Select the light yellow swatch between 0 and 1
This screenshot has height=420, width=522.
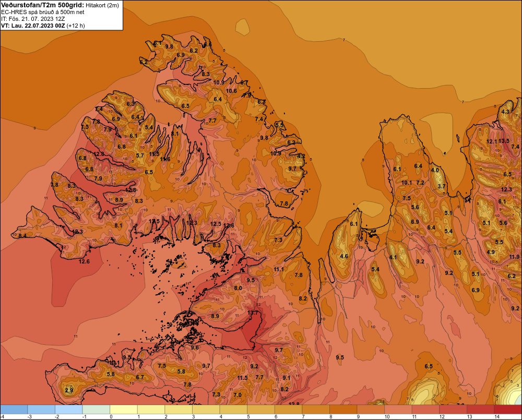(124, 410)
